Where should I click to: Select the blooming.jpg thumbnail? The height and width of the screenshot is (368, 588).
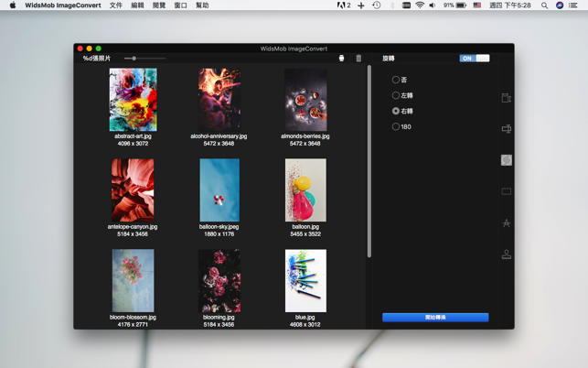(x=219, y=280)
